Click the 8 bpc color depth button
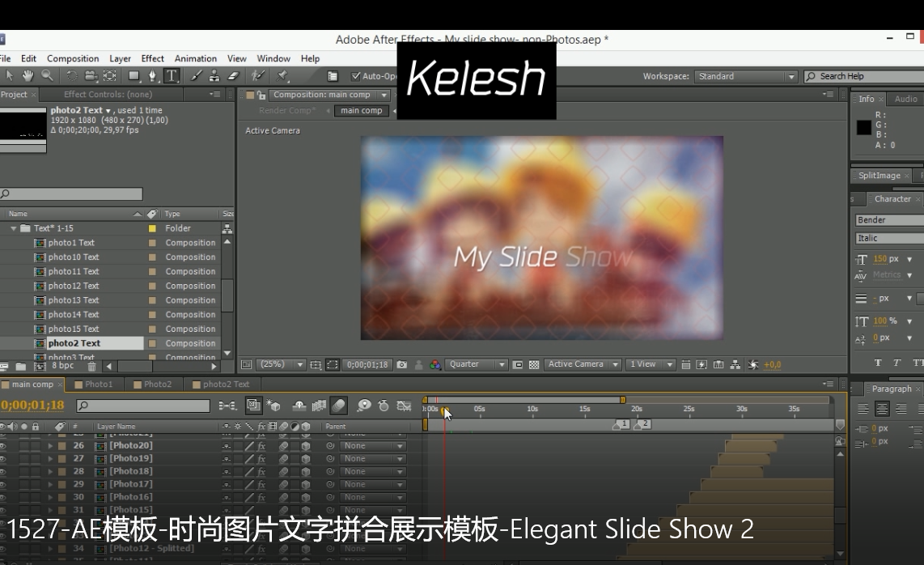This screenshot has width=924, height=565. 63,366
